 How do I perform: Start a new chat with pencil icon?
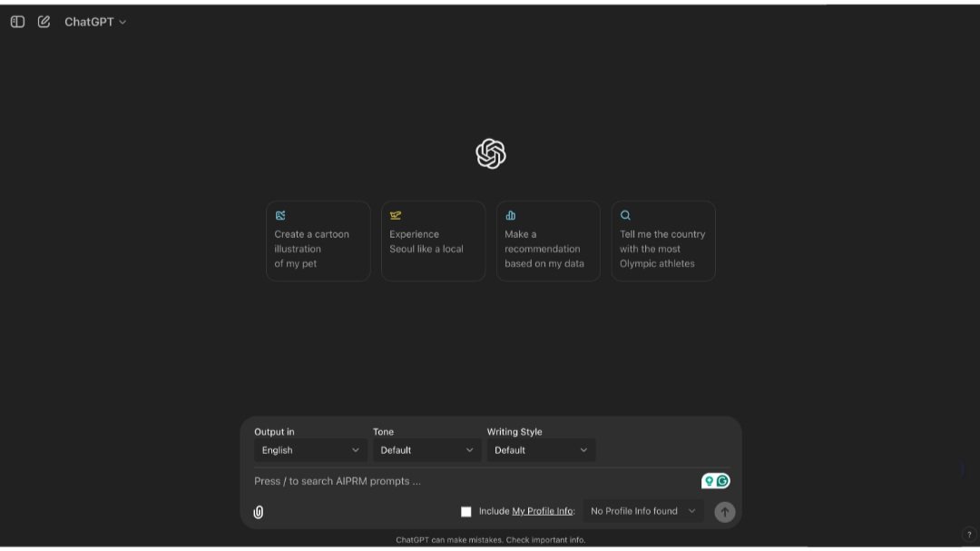point(44,22)
